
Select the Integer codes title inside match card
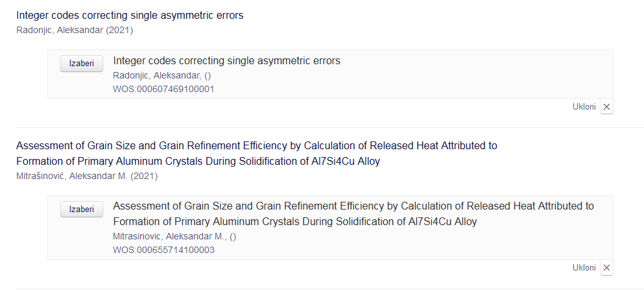pyautogui.click(x=226, y=61)
